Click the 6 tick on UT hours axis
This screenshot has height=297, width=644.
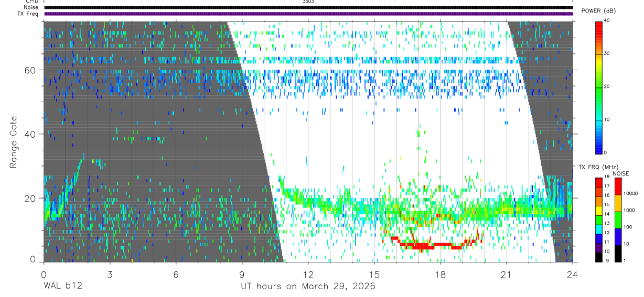pos(176,274)
